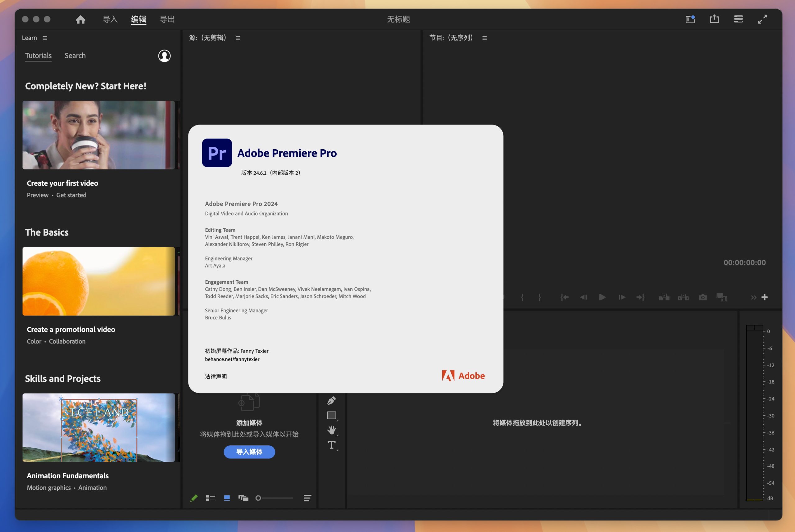Click the hand tool icon

[331, 429]
